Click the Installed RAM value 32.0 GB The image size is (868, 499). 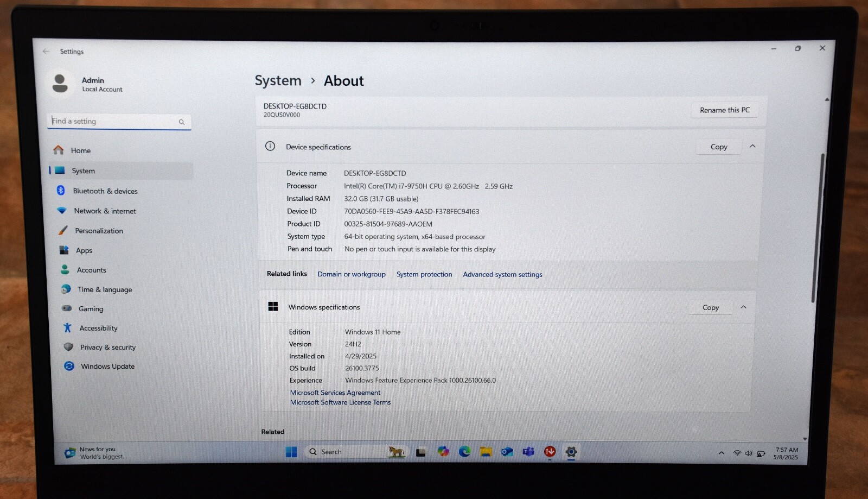381,199
